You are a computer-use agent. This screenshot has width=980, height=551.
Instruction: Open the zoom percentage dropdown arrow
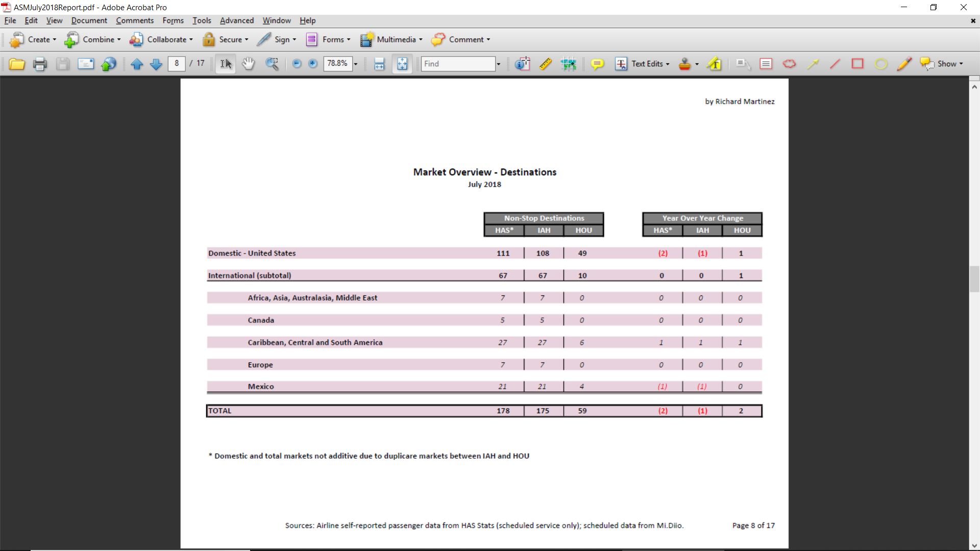pos(356,64)
